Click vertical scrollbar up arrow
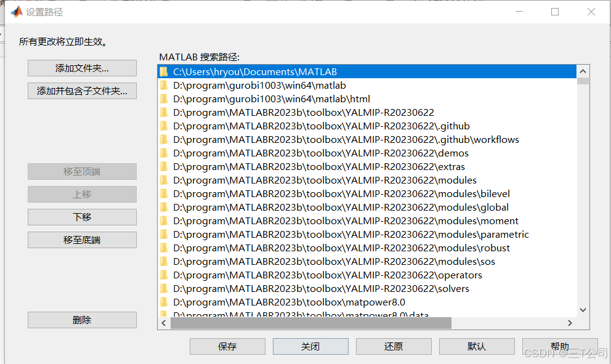This screenshot has width=611, height=364. [583, 71]
